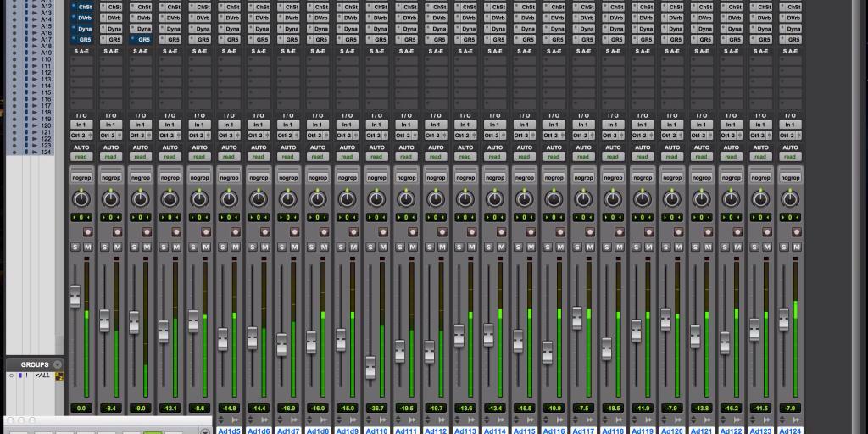The image size is (868, 434).
Task: Click the volume fader showing 0.0
Action: tap(75, 296)
